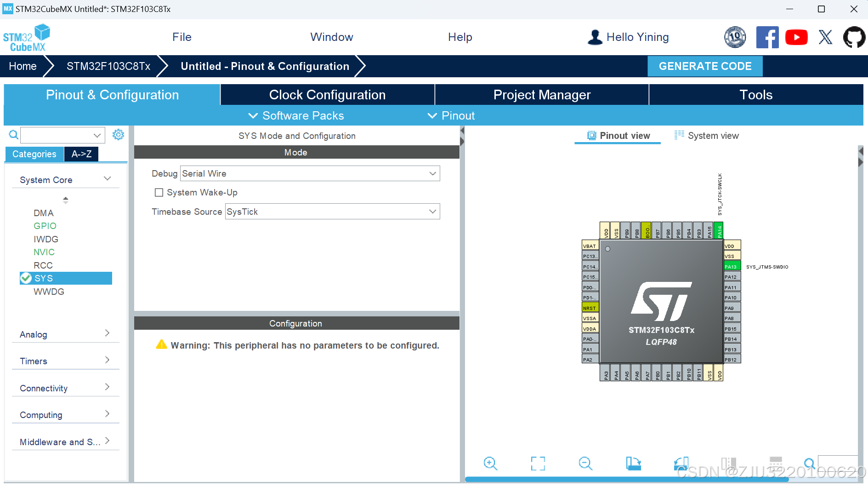868x487 pixels.
Task: Click the pin search input field
Action: click(x=838, y=463)
